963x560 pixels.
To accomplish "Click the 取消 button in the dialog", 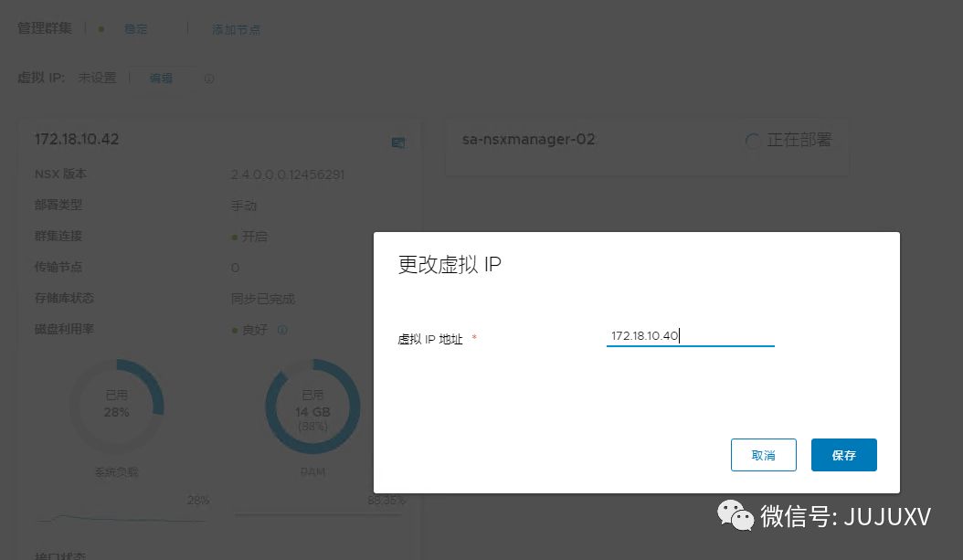I will (764, 455).
